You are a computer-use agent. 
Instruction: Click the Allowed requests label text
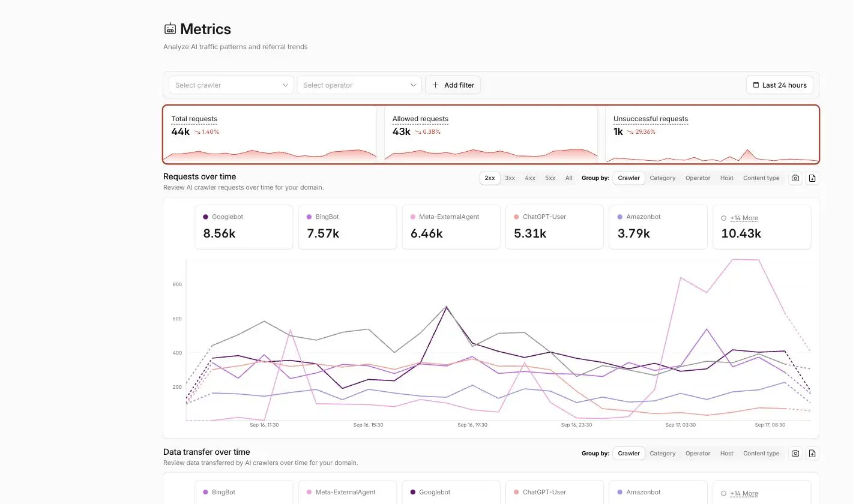point(420,119)
